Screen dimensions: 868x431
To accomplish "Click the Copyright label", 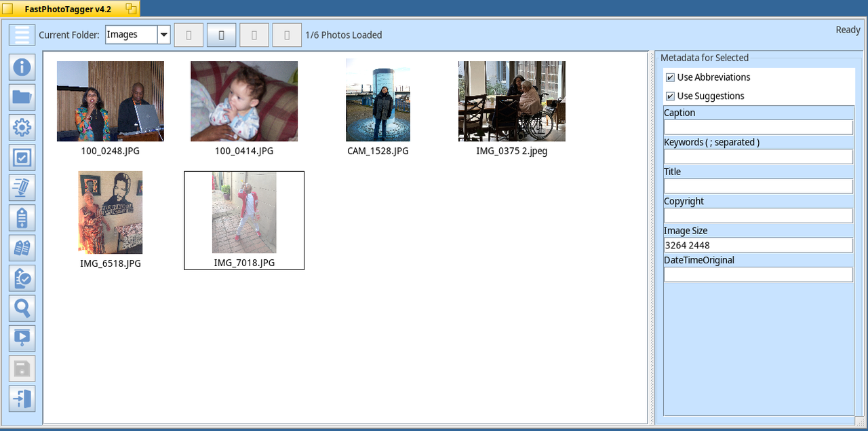I will pos(684,202).
